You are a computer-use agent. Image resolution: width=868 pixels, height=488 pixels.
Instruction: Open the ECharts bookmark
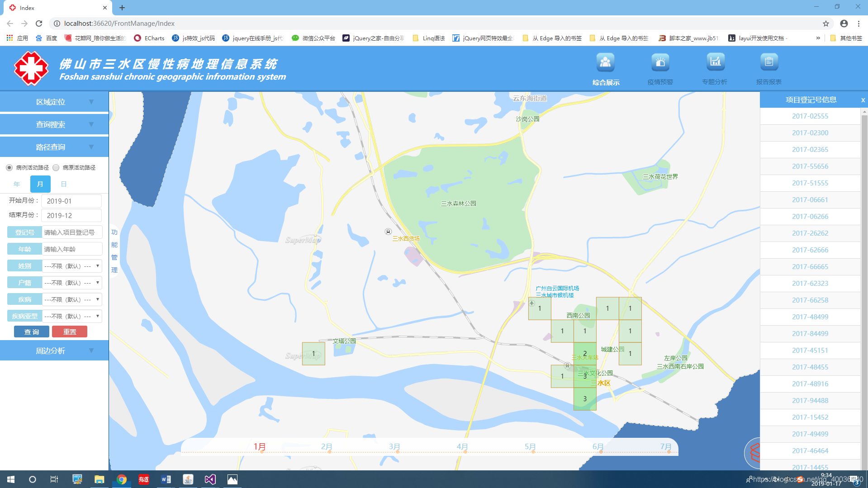[x=149, y=38]
